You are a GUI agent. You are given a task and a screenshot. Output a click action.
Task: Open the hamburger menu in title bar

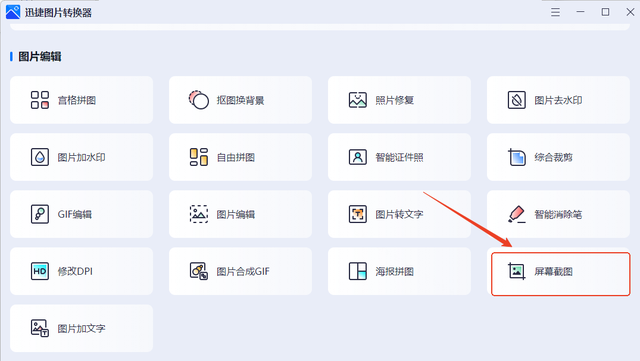(x=555, y=12)
